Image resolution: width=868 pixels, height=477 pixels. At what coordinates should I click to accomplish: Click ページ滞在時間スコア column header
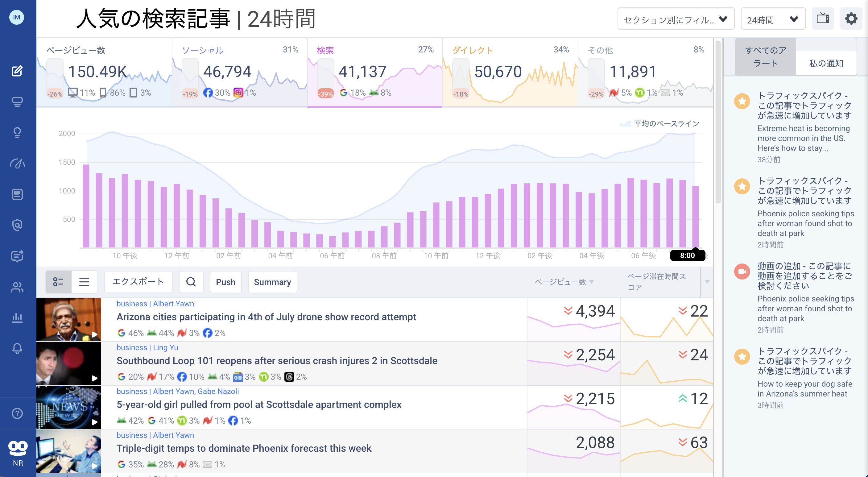[x=656, y=282]
